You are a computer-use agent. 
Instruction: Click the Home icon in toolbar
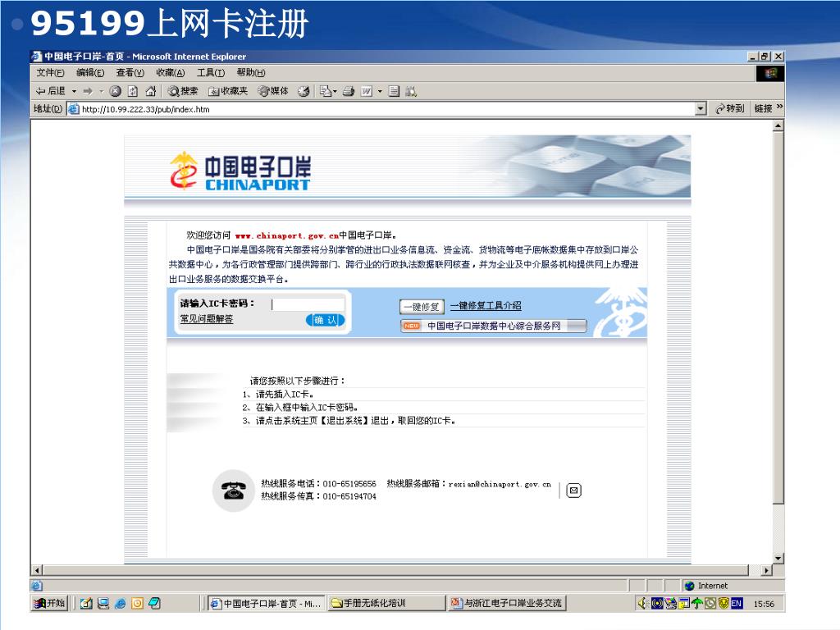(x=151, y=92)
